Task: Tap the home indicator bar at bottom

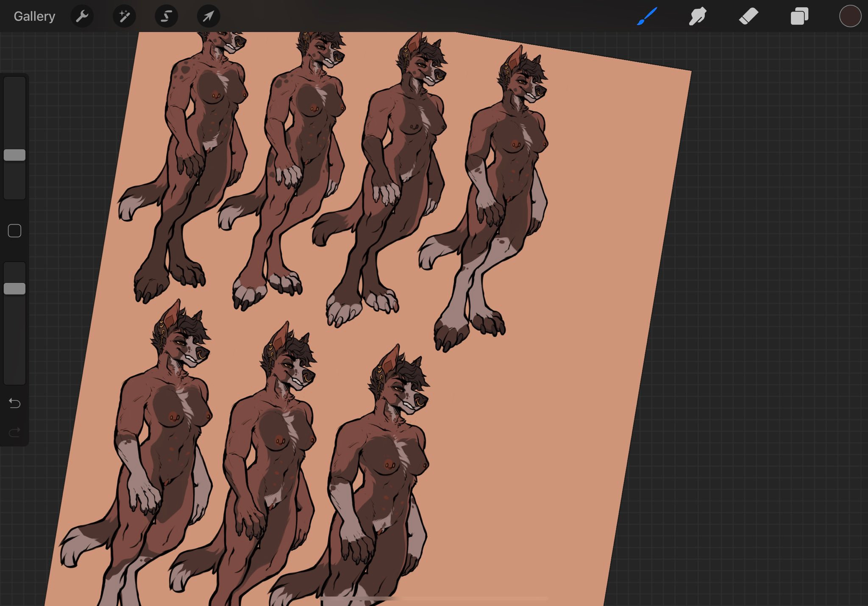Action: tap(434, 598)
